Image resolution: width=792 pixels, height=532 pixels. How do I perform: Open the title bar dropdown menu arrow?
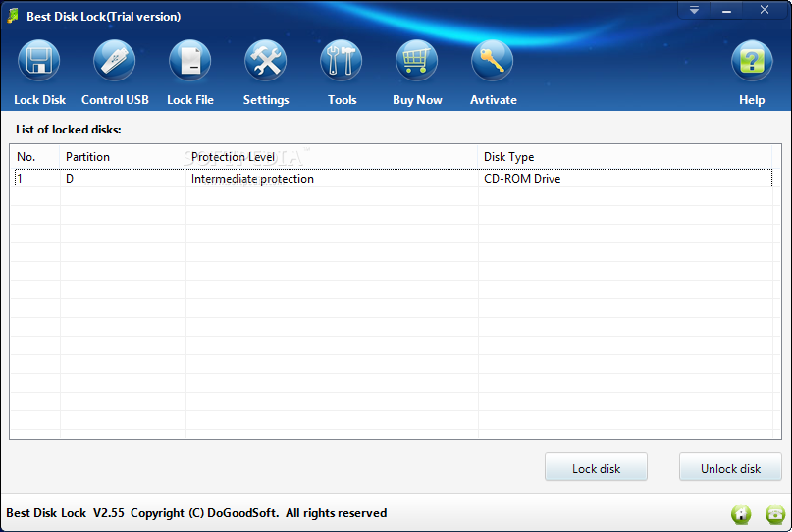695,10
